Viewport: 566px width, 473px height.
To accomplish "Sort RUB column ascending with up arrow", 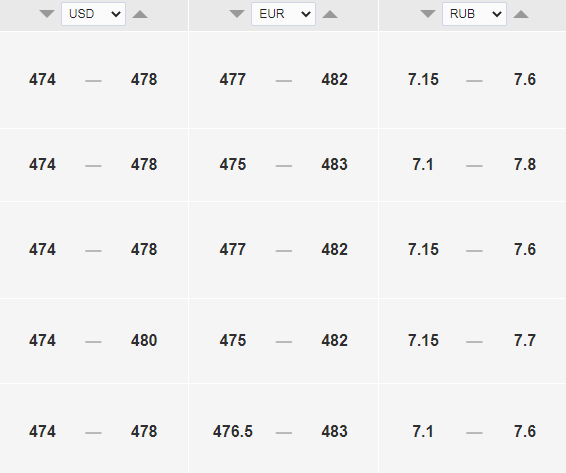I will click(x=521, y=14).
